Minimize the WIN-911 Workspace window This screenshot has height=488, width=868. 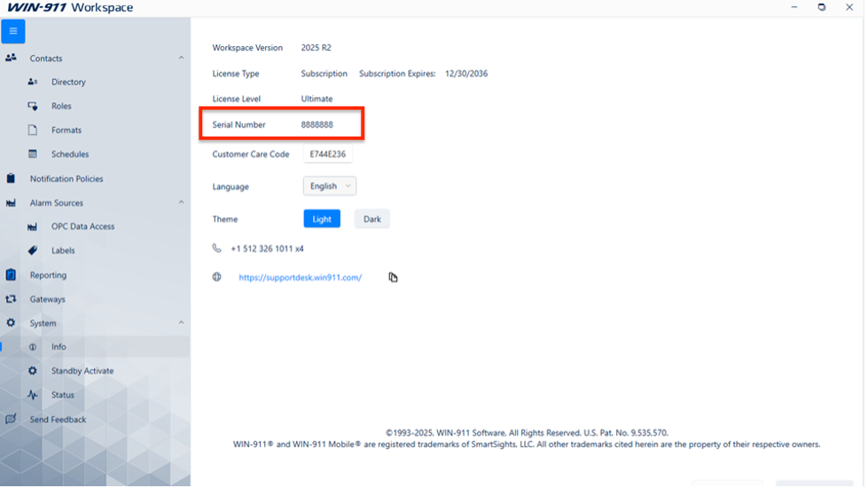(x=794, y=7)
